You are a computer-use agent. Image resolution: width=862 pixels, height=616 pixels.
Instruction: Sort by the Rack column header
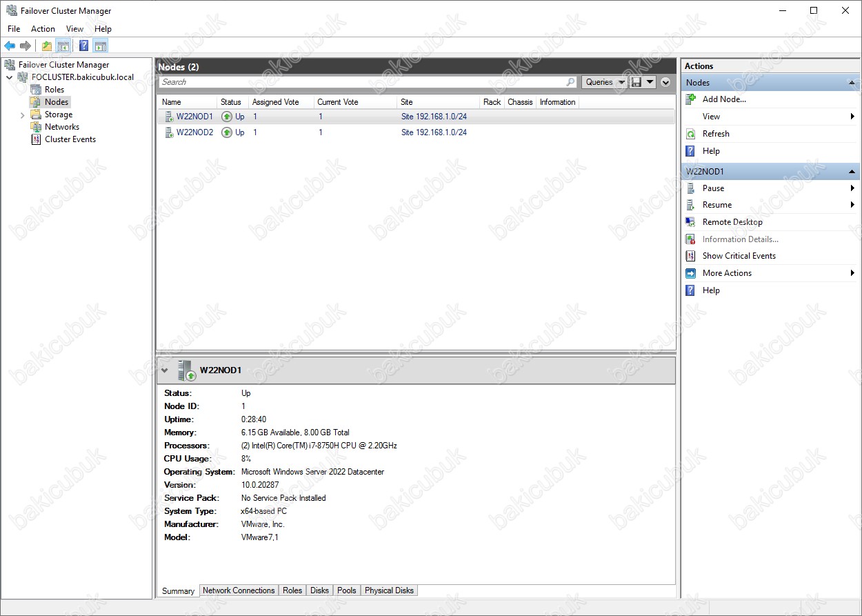492,102
